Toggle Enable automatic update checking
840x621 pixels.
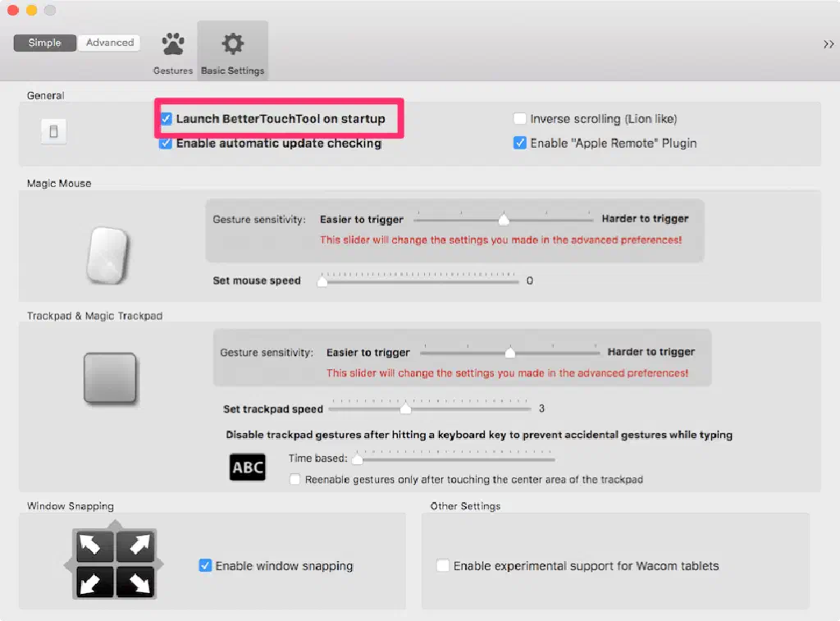pyautogui.click(x=167, y=144)
